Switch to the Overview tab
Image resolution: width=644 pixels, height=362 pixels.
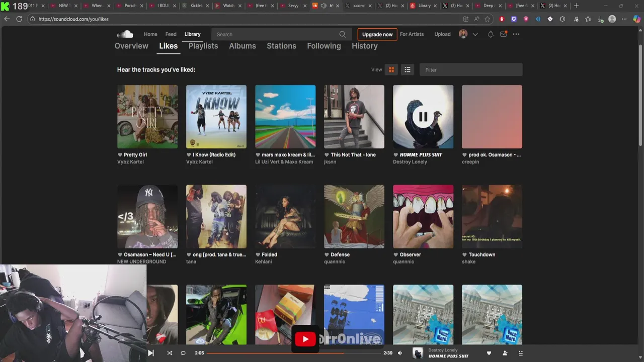(x=131, y=46)
